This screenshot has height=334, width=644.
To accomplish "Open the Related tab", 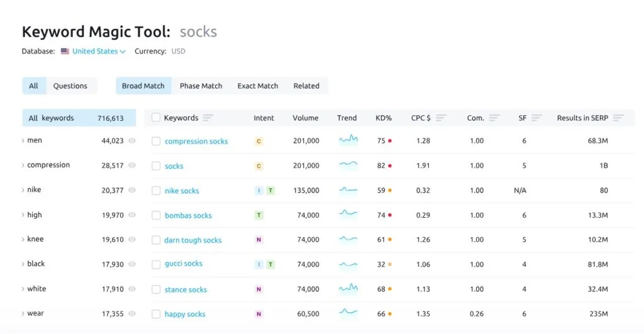I will click(306, 86).
